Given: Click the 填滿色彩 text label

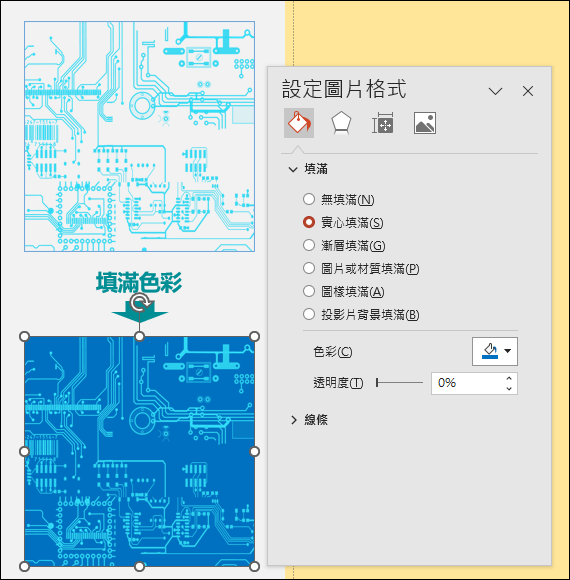Looking at the screenshot, I should [139, 282].
